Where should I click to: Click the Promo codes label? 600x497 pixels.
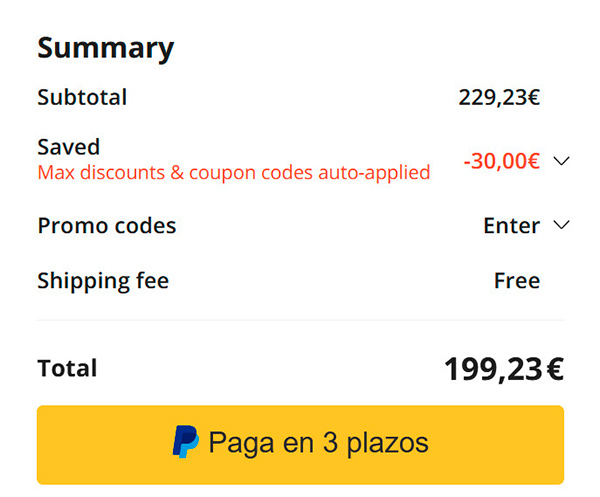[x=106, y=225]
